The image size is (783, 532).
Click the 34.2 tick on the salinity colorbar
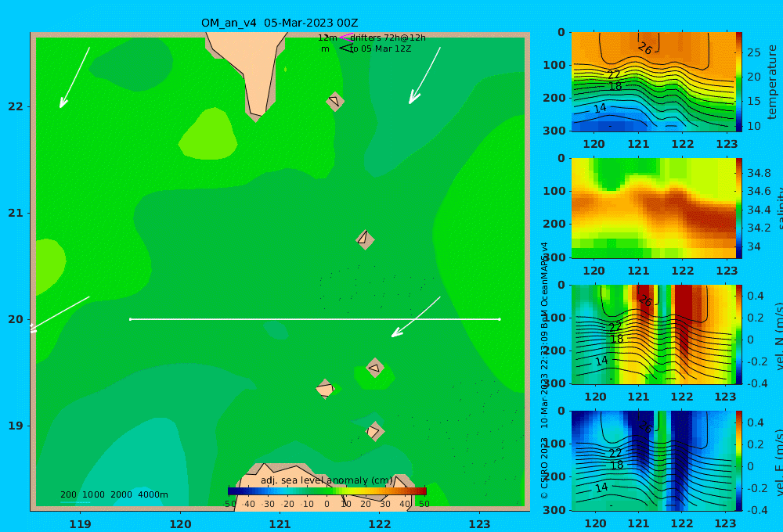[x=759, y=228]
